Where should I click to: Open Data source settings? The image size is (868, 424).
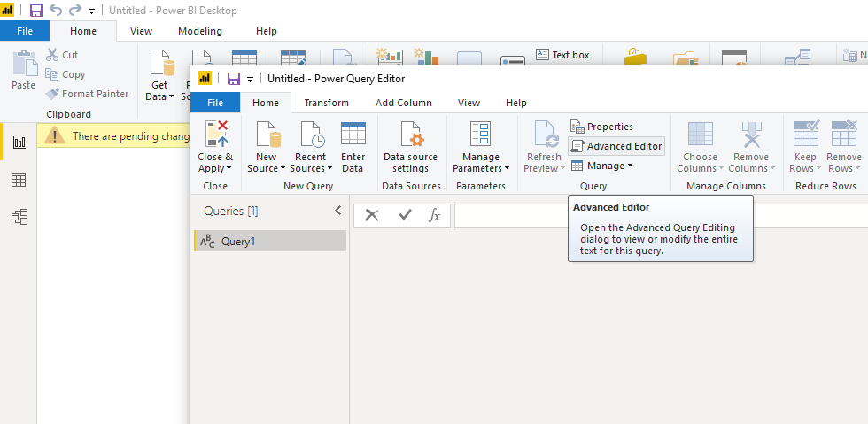pos(410,147)
